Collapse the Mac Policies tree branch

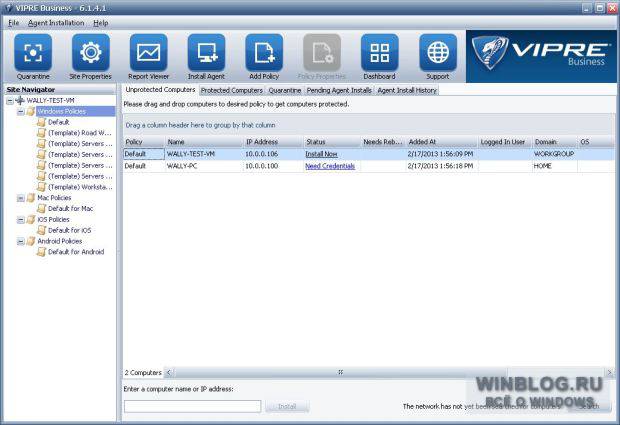click(21, 198)
